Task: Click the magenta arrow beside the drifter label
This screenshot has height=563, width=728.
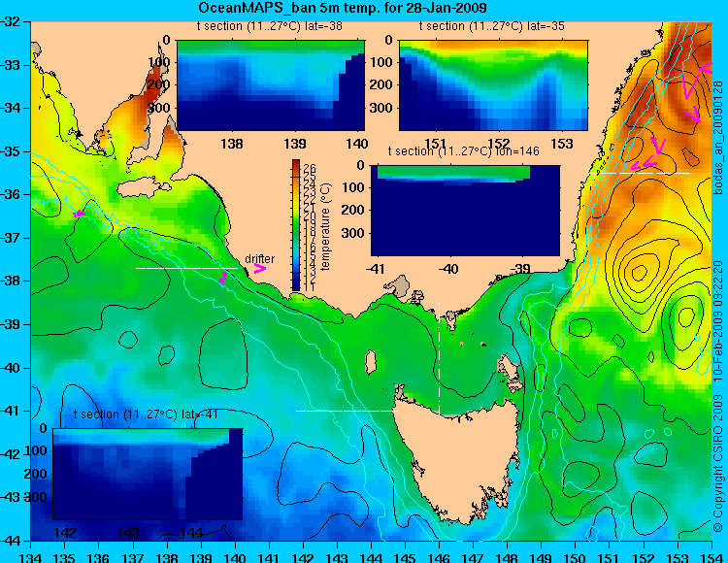Action: click(x=259, y=269)
